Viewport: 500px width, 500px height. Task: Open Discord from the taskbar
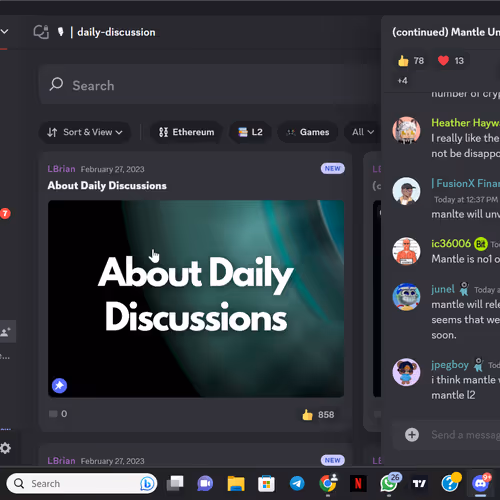click(x=481, y=483)
